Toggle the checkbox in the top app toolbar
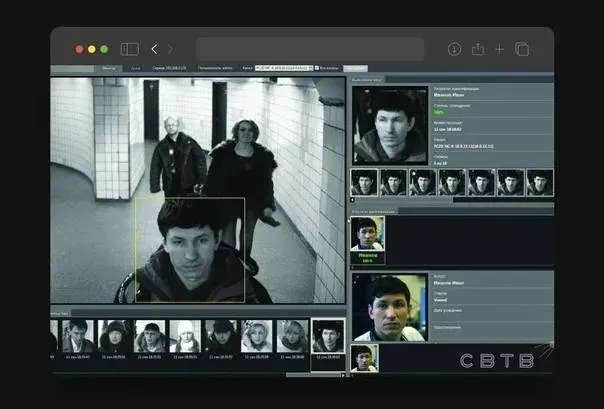This screenshot has width=604, height=409. tap(316, 68)
